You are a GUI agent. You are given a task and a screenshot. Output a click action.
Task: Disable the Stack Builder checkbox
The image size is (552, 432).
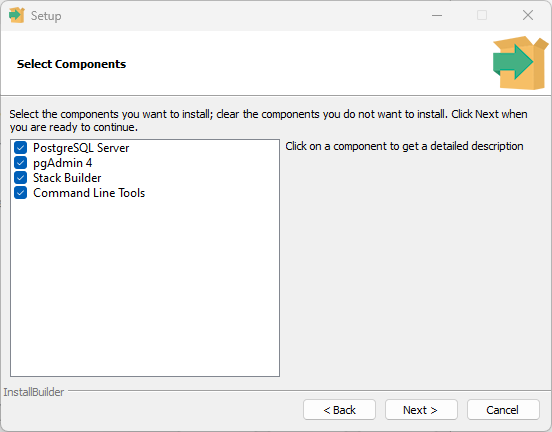point(20,178)
